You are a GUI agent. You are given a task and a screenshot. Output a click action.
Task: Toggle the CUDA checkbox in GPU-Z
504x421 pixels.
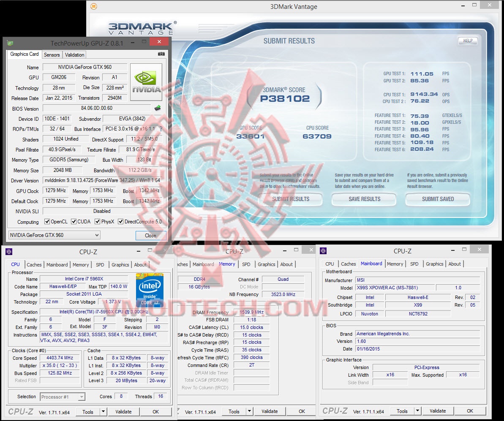pos(74,221)
